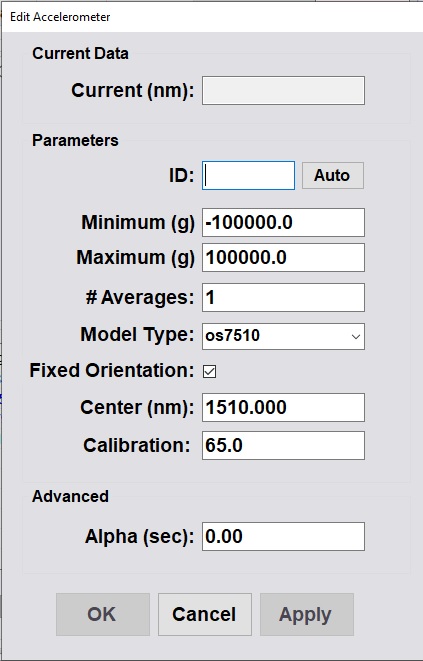Click the Current Data group label
Screen dimensions: 423x661
[x=80, y=54]
